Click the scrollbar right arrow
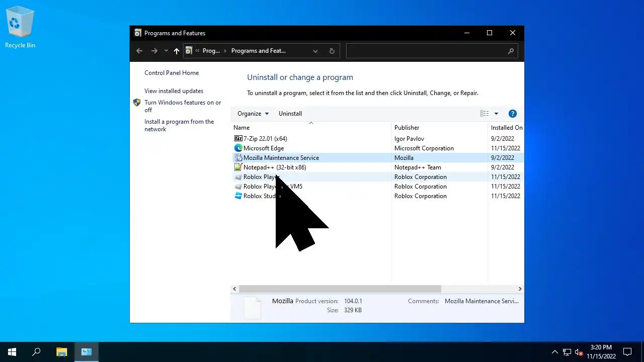The height and width of the screenshot is (362, 644). [x=520, y=289]
